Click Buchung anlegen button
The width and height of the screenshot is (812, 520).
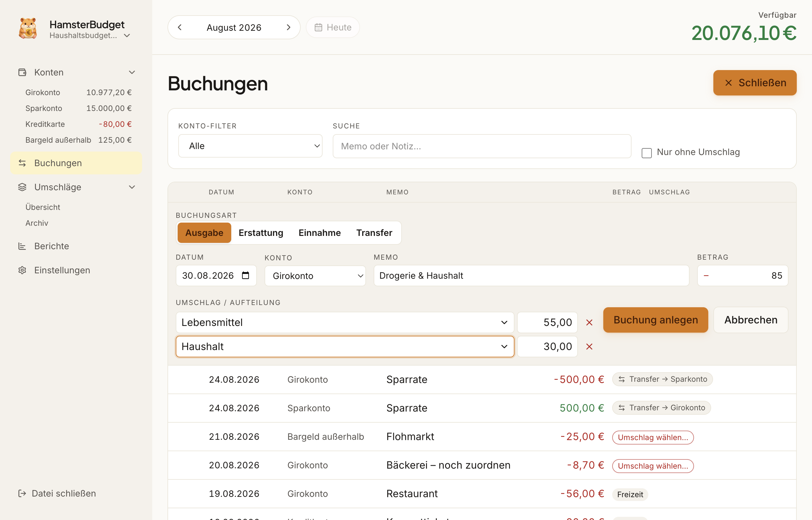(x=656, y=320)
